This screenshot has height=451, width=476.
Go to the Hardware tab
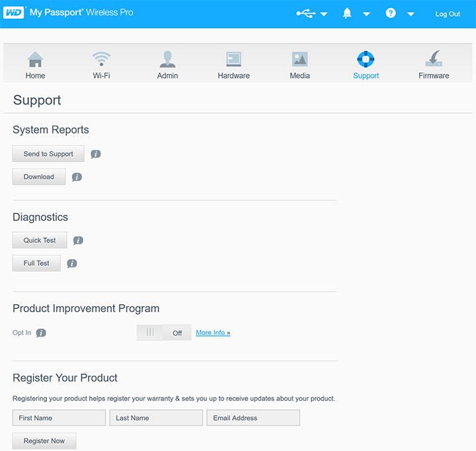[233, 65]
